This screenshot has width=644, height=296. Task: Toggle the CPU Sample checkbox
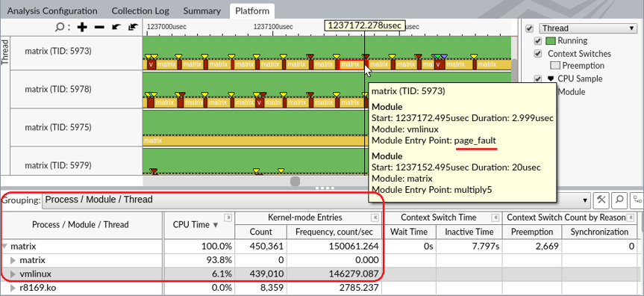537,79
